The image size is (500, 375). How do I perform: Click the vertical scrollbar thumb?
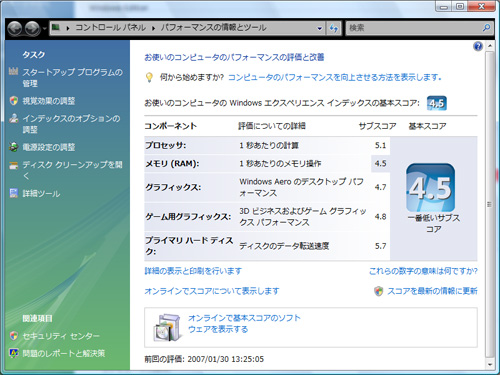489,204
